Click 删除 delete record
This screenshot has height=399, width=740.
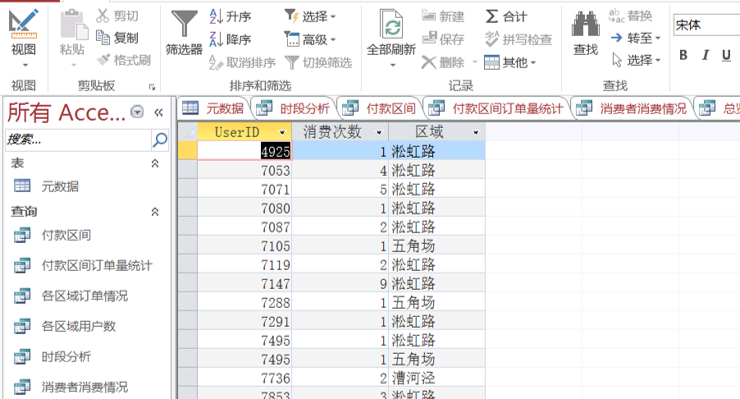(443, 62)
